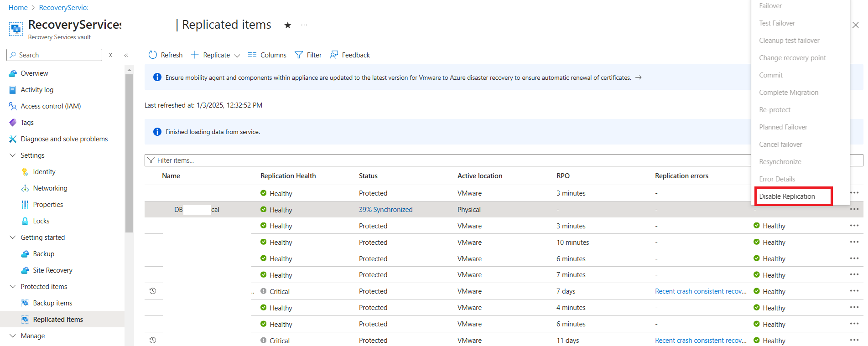Open Identity settings
Screen dimensions: 868x346
point(44,172)
